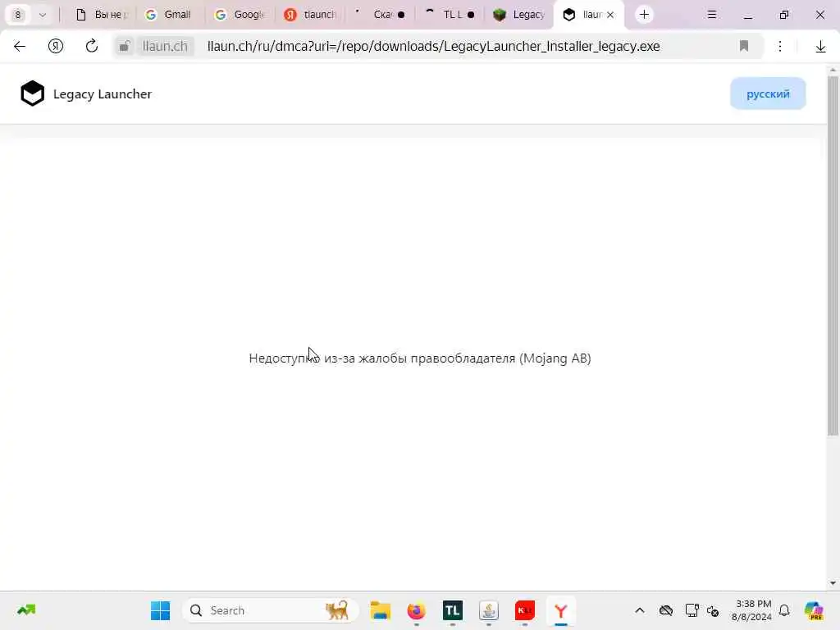Bookmark this page with the bookmark icon

pos(743,46)
